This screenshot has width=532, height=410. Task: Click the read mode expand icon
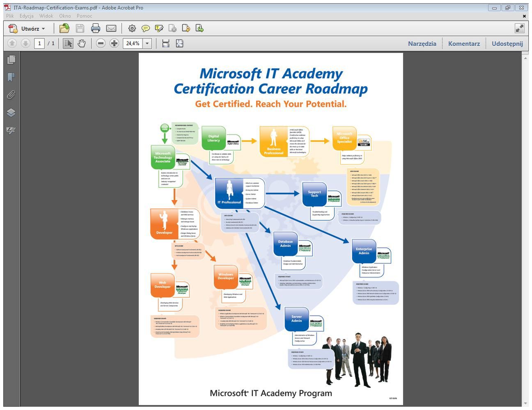520,28
